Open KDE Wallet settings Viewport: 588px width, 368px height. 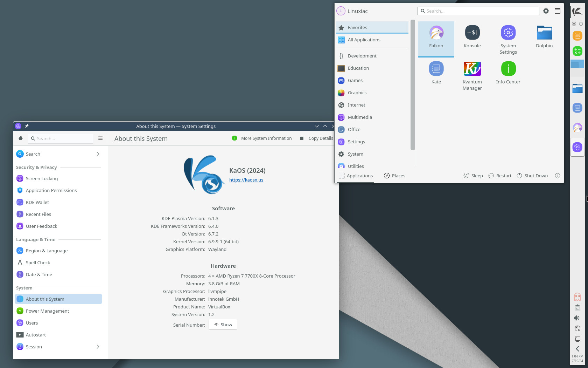coord(58,202)
